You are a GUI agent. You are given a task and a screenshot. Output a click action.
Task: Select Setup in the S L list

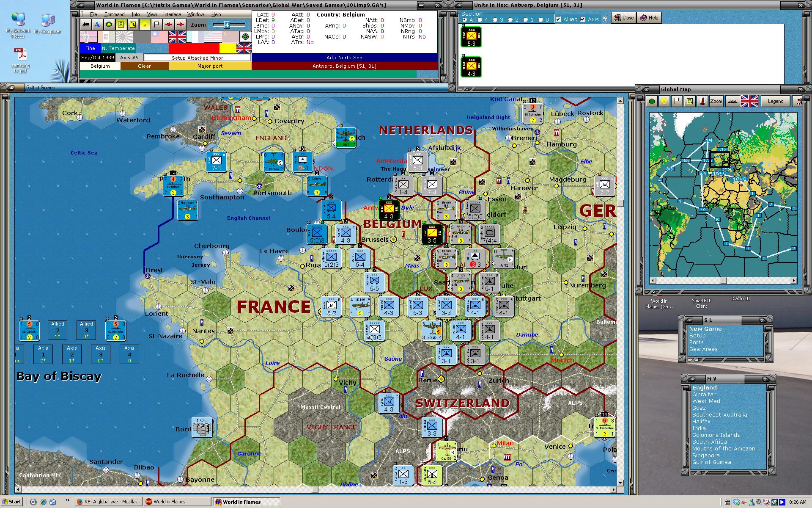697,336
